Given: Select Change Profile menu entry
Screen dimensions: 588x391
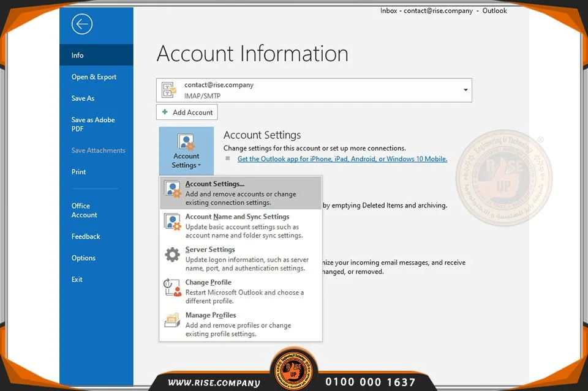Looking at the screenshot, I should (241, 291).
